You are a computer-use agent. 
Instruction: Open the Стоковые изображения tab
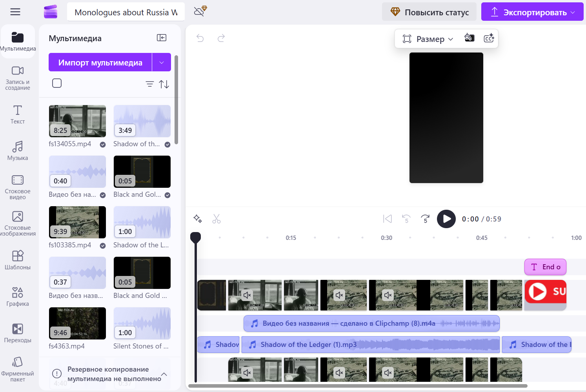click(x=18, y=223)
